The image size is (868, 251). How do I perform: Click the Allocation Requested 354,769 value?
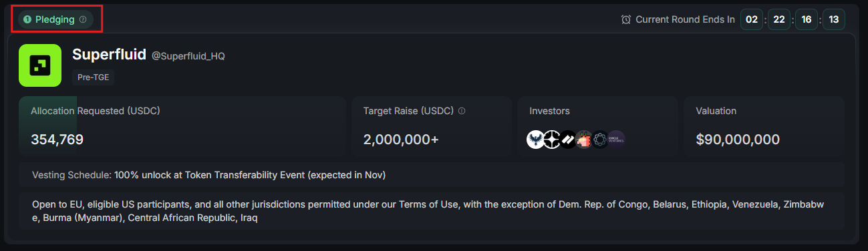point(57,140)
